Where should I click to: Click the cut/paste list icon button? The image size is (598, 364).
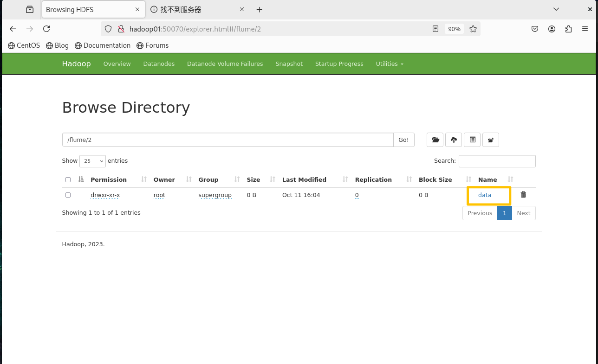pyautogui.click(x=472, y=140)
